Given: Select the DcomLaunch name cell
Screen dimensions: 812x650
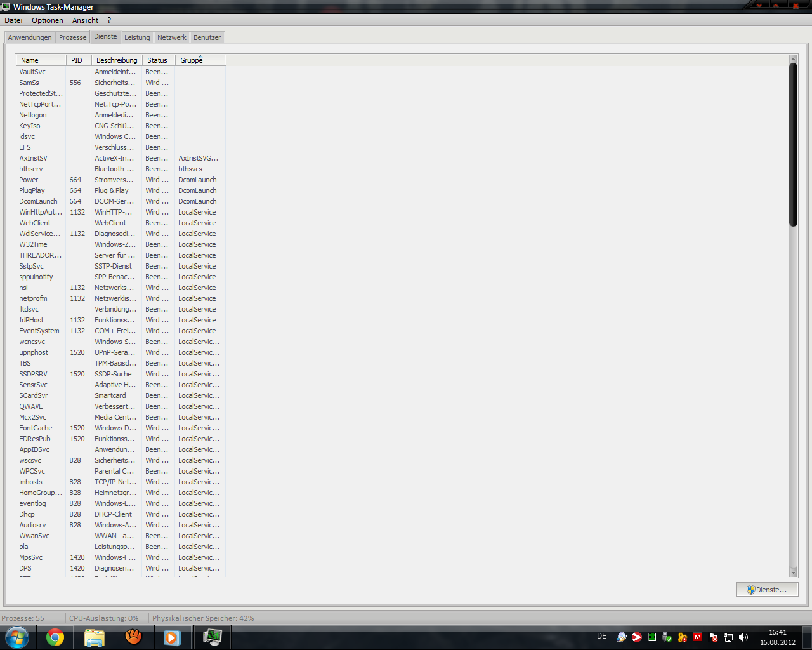Looking at the screenshot, I should pyautogui.click(x=38, y=201).
